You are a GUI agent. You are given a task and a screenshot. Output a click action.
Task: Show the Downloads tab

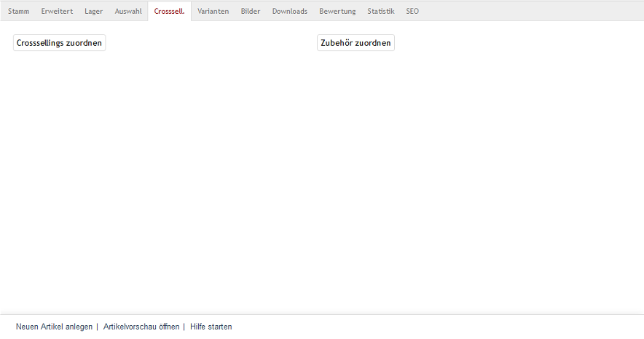coord(290,12)
